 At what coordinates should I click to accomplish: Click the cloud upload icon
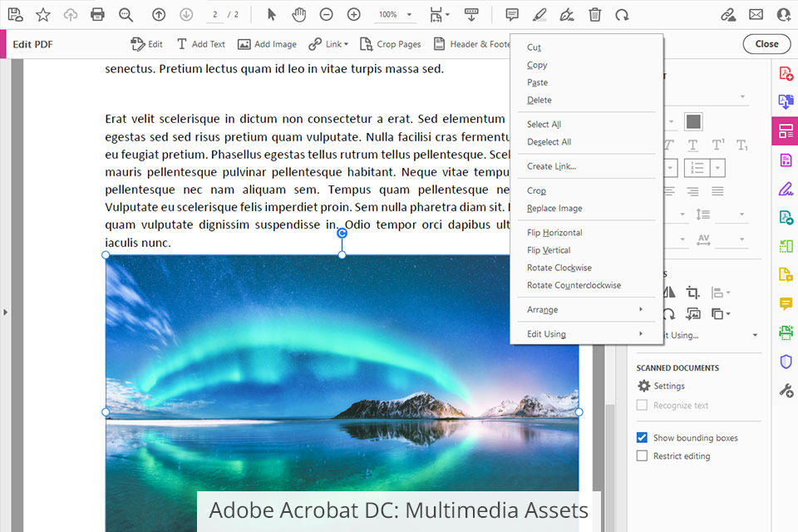[x=70, y=15]
